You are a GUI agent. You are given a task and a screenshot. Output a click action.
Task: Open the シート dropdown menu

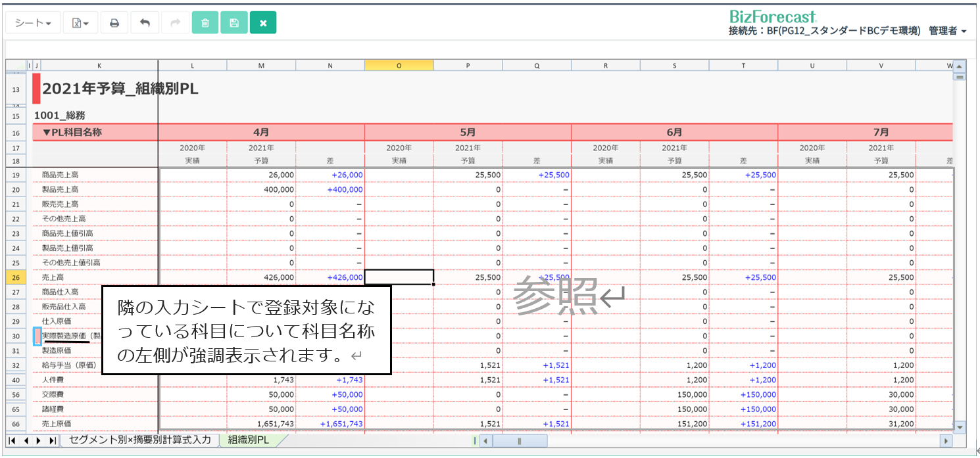(34, 23)
